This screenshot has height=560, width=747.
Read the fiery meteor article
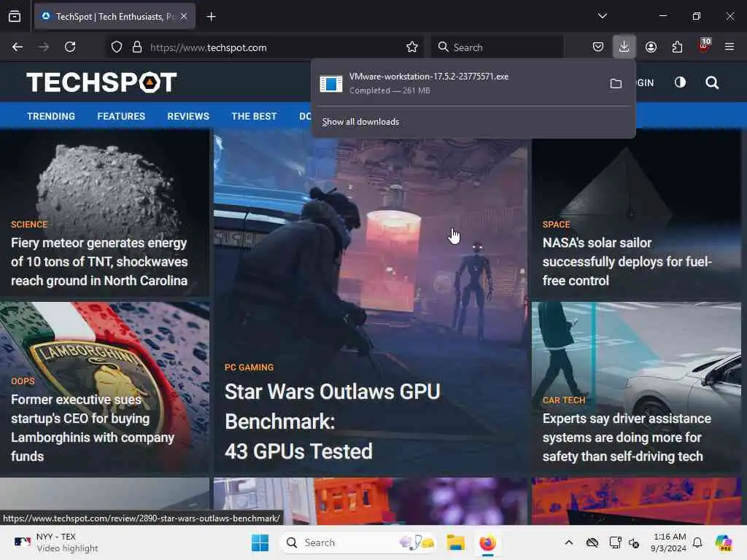tap(99, 262)
